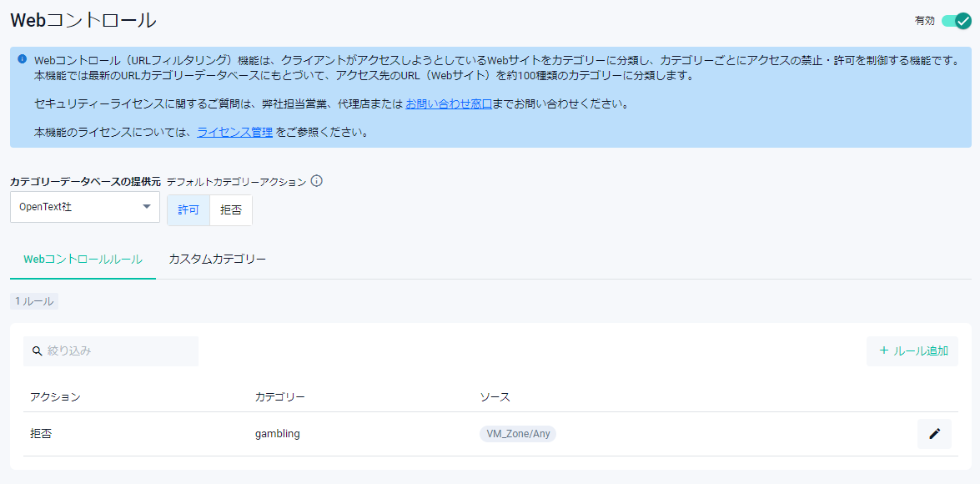Click the ソース column header
Viewport: 980px width, 484px height.
tap(495, 397)
